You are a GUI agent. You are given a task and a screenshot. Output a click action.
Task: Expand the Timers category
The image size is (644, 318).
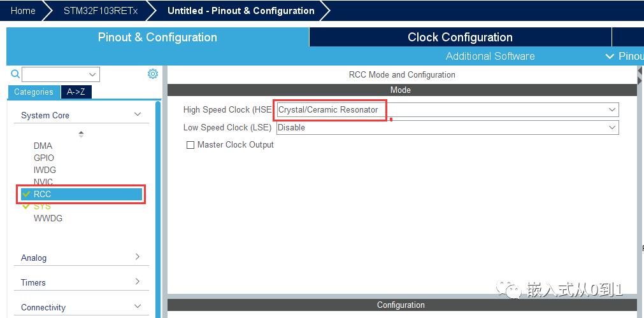138,282
